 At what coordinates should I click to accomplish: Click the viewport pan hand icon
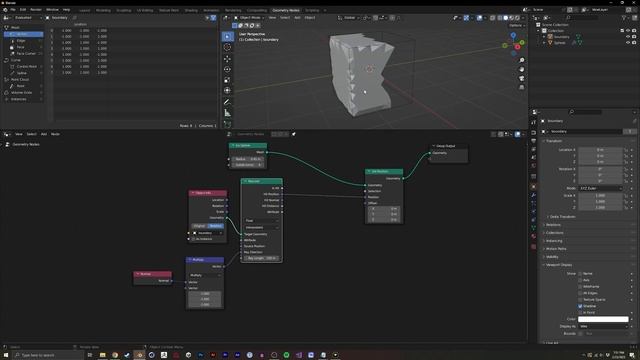click(x=522, y=69)
